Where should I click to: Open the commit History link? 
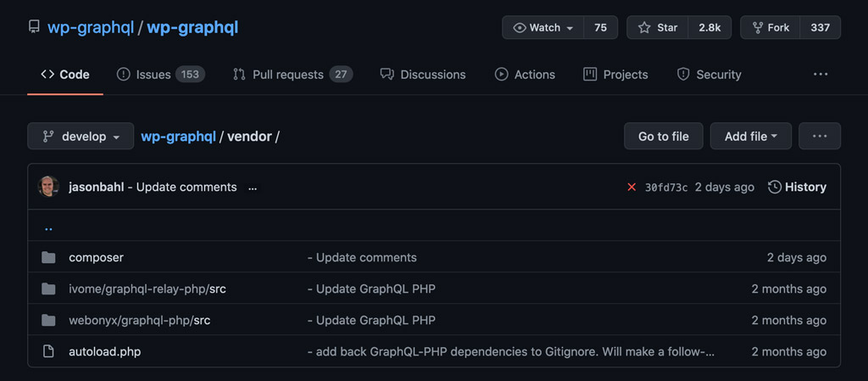point(797,188)
